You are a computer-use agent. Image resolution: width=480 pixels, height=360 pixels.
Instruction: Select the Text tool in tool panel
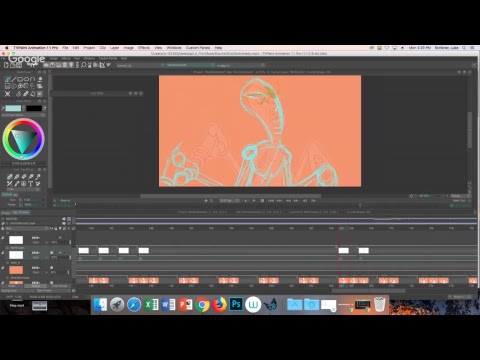point(30,183)
